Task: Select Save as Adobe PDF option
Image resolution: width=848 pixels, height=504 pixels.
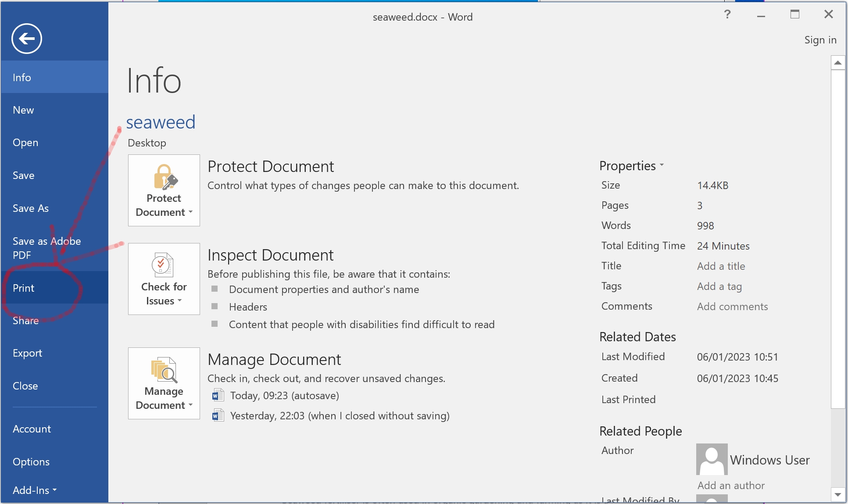Action: [x=47, y=248]
